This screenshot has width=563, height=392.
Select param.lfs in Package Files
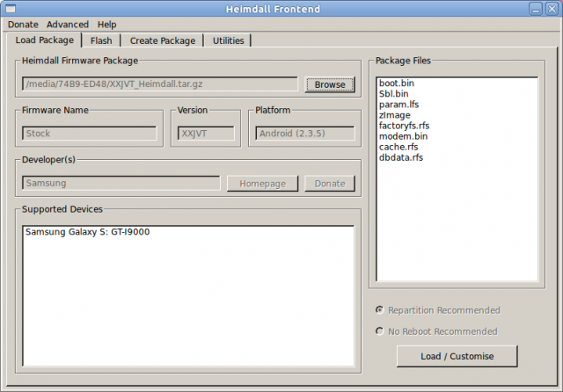point(398,105)
